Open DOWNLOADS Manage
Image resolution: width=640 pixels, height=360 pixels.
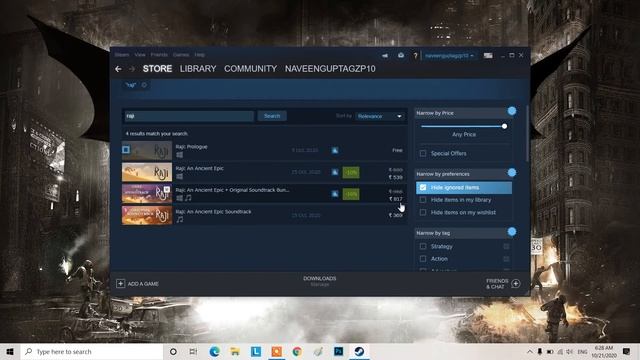coord(320,281)
